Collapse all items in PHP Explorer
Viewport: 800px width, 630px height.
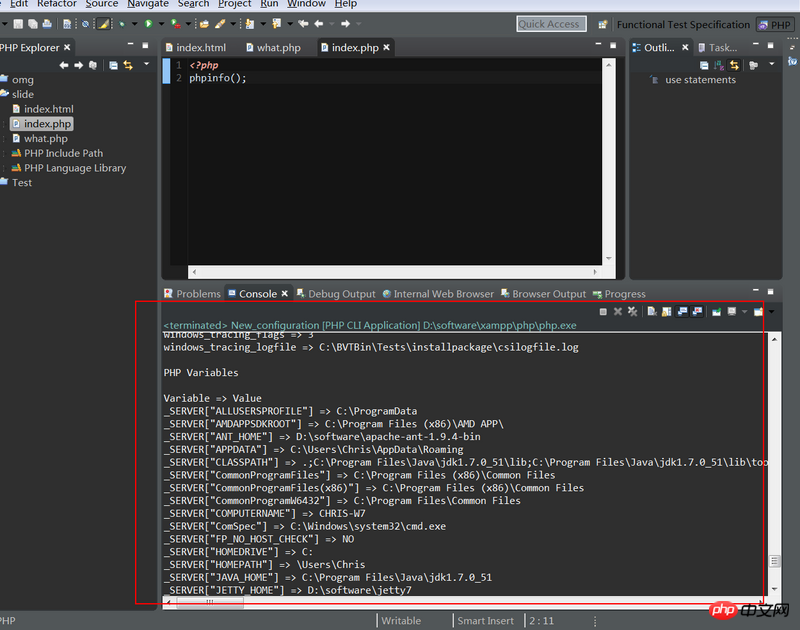coord(113,65)
